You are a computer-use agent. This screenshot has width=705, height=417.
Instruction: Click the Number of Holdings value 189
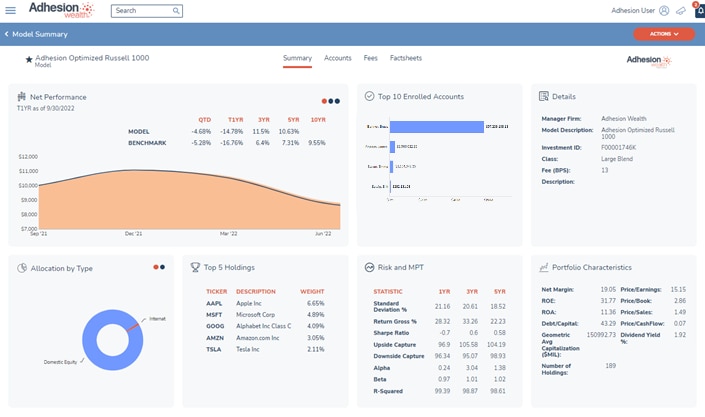610,366
